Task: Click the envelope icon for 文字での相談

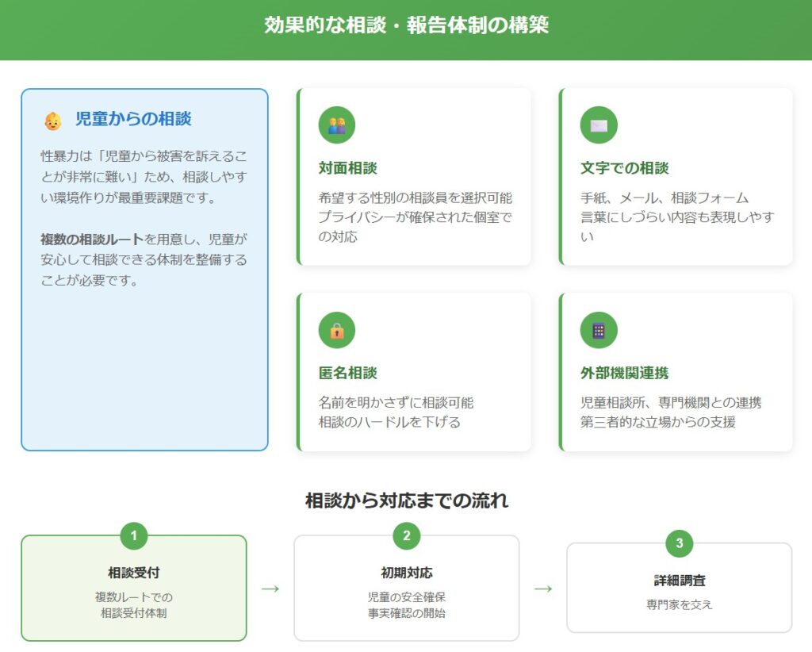Action: click(x=599, y=125)
